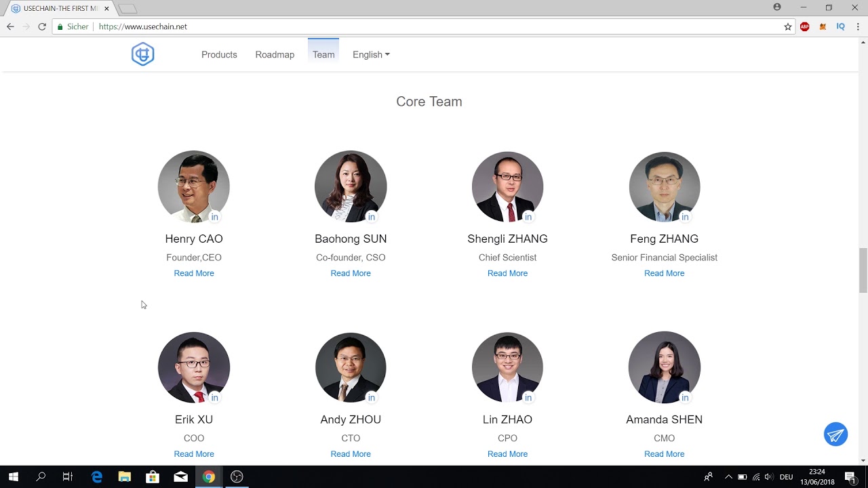Open the MetaMask fox extension icon
Image resolution: width=868 pixels, height=488 pixels.
[x=823, y=27]
